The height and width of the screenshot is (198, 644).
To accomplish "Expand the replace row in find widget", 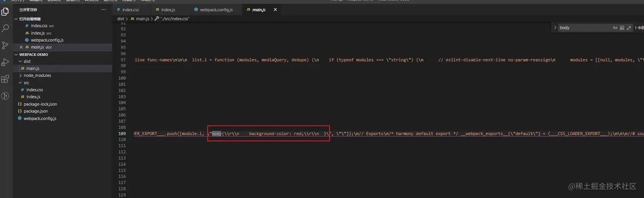I will coord(555,28).
